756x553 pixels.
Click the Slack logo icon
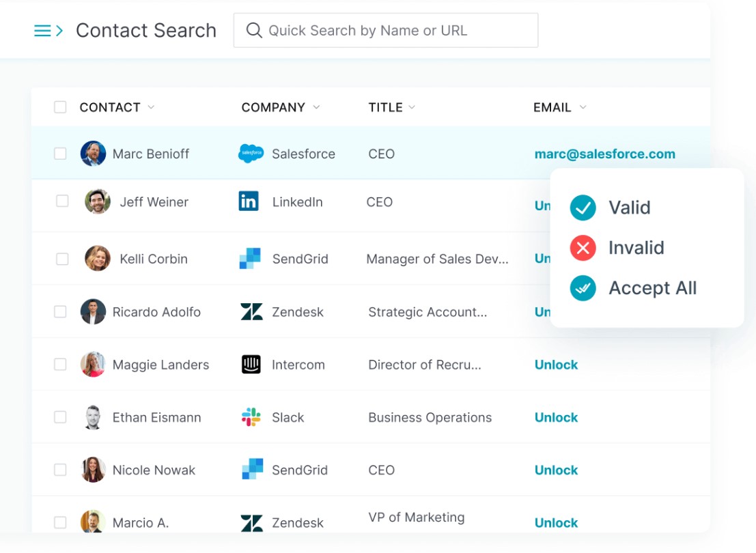[x=251, y=417]
